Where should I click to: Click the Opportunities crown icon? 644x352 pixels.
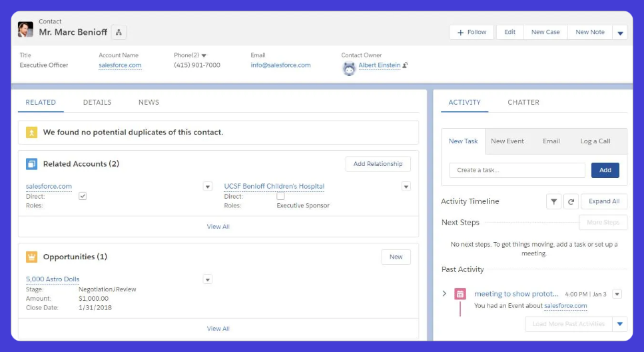point(31,257)
